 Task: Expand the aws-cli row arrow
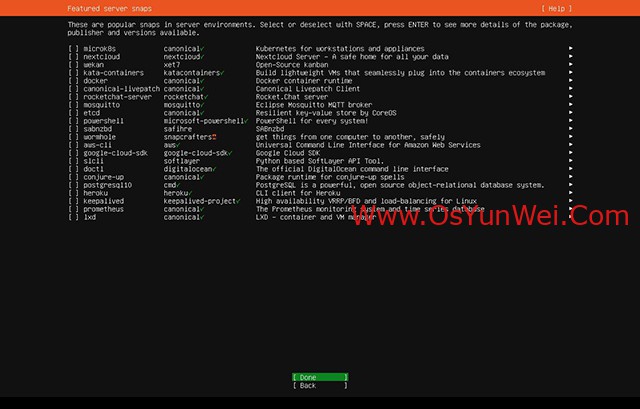(570, 144)
